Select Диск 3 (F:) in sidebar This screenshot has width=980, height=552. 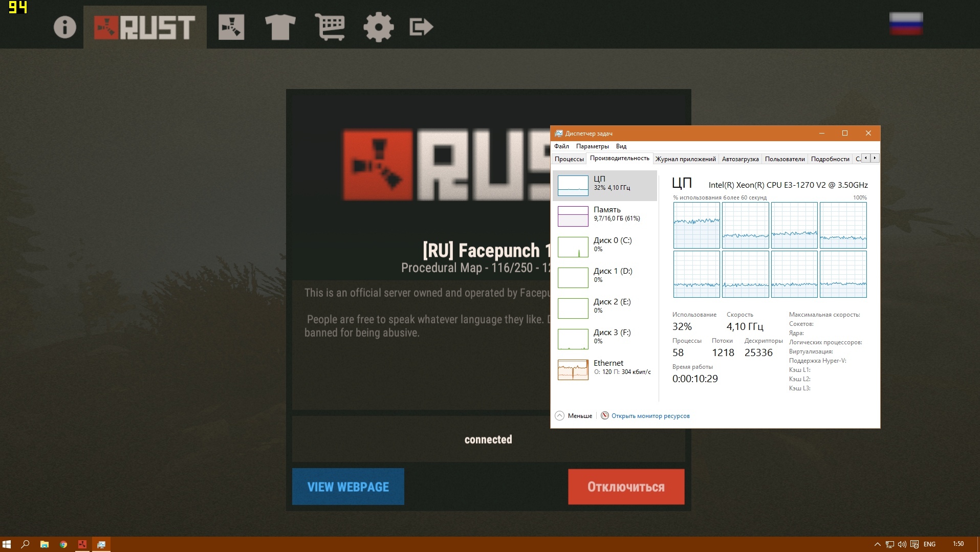tap(605, 339)
